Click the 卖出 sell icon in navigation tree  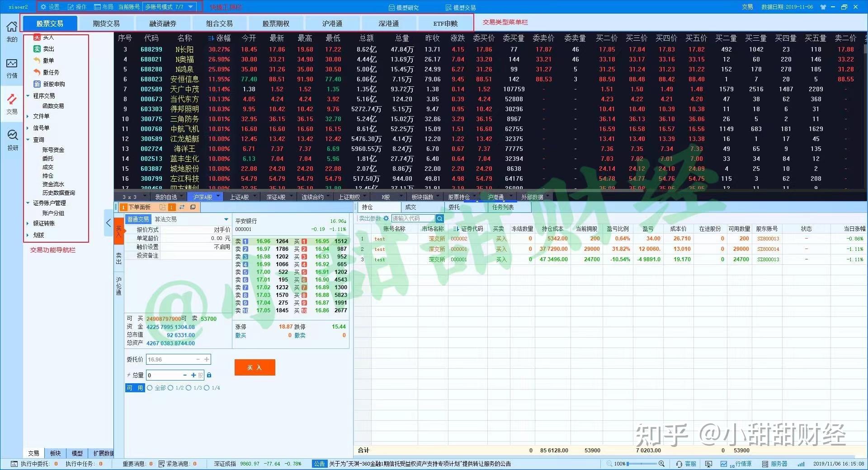coord(37,49)
